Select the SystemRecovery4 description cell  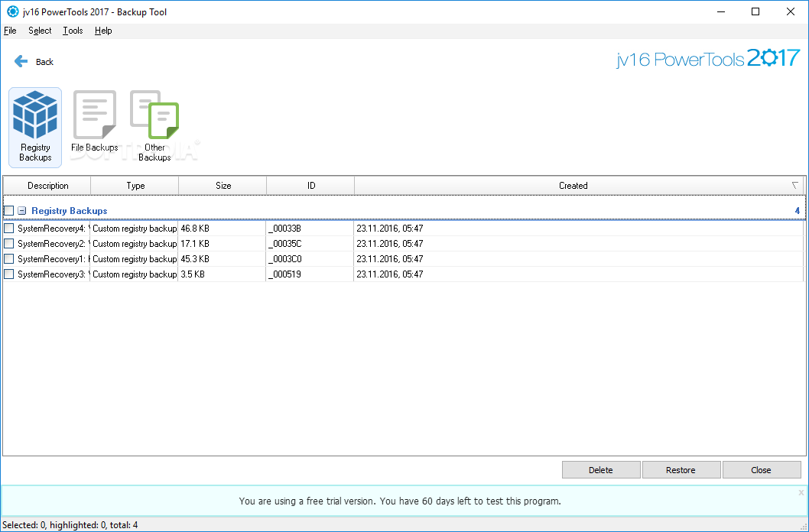tap(53, 229)
